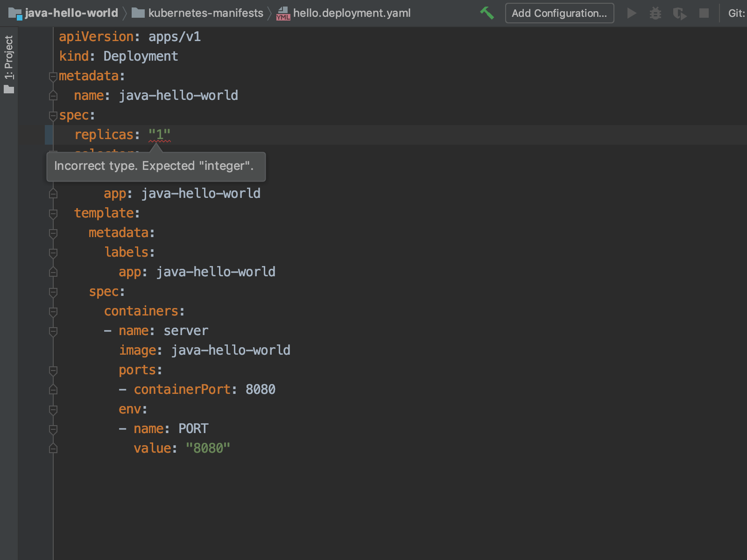This screenshot has height=560, width=747.
Task: Open the java-hello-world breadcrumb menu
Action: tap(70, 13)
